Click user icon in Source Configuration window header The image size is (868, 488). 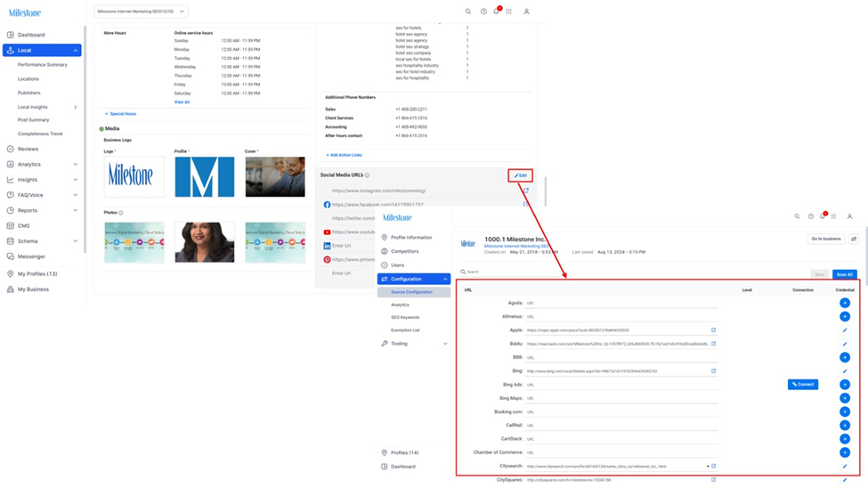pyautogui.click(x=849, y=216)
